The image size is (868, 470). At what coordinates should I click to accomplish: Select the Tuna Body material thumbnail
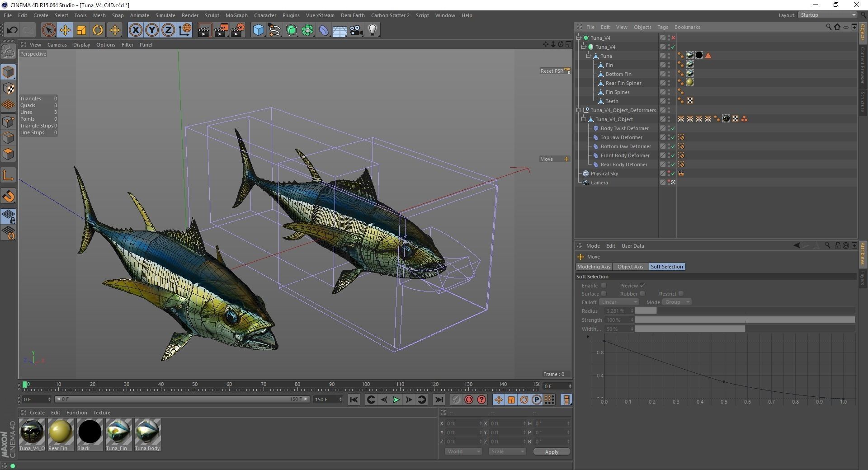coord(147,434)
